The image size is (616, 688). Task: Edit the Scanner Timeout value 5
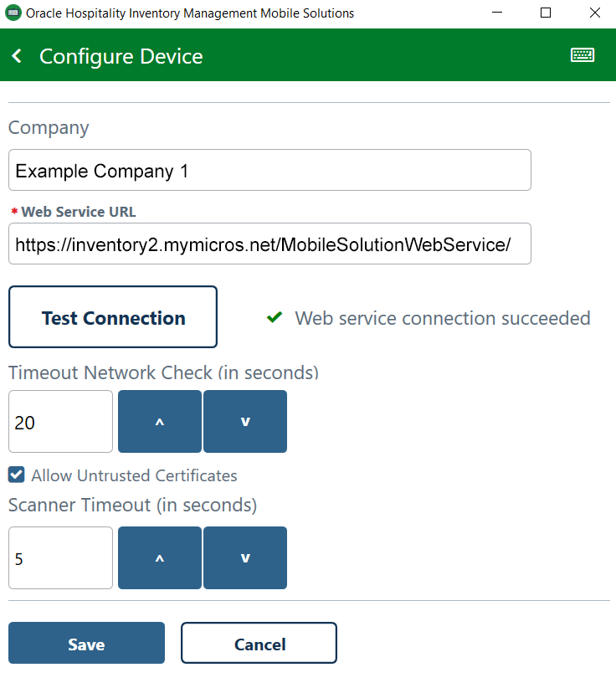59,557
